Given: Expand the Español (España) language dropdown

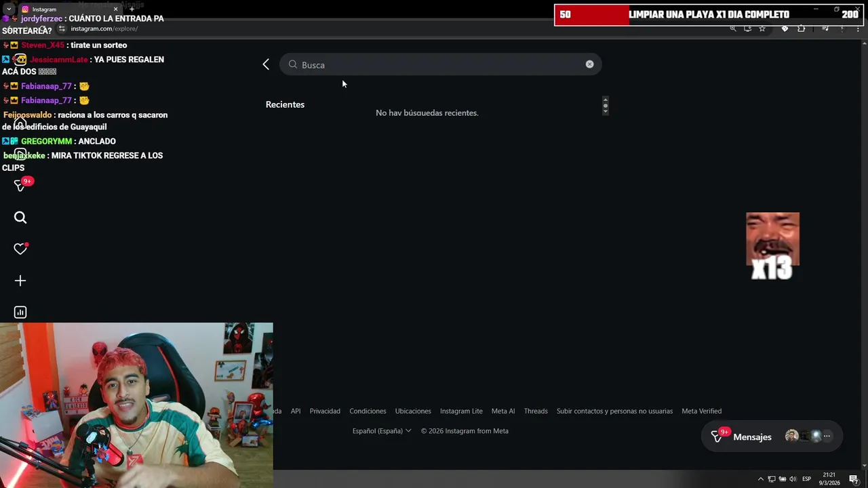Looking at the screenshot, I should tap(381, 431).
